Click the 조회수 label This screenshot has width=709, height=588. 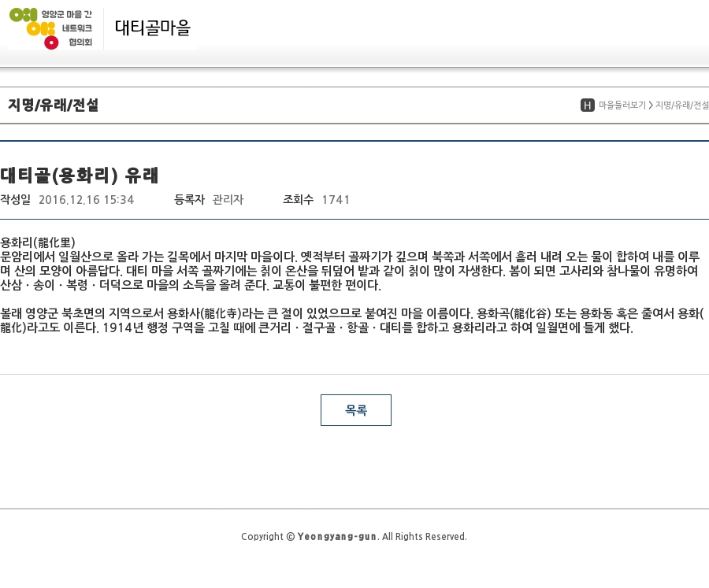[298, 200]
